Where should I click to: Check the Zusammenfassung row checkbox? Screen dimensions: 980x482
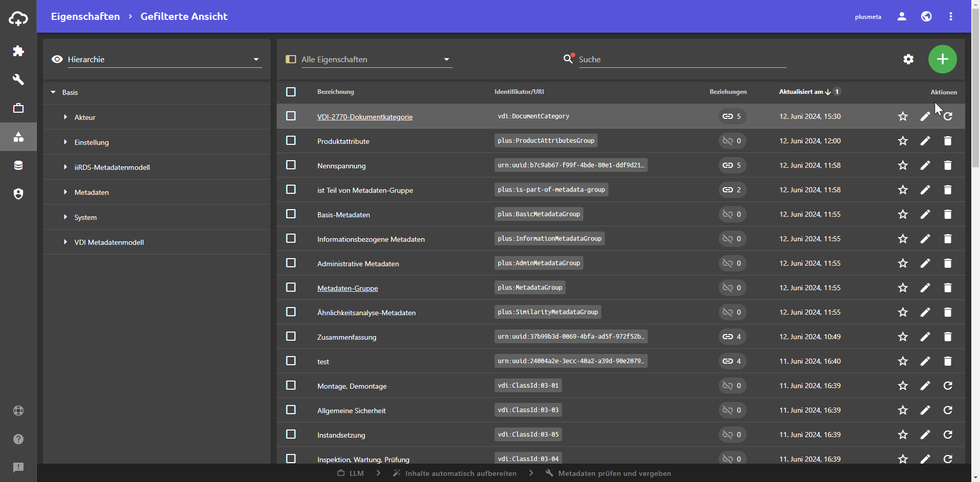point(291,336)
